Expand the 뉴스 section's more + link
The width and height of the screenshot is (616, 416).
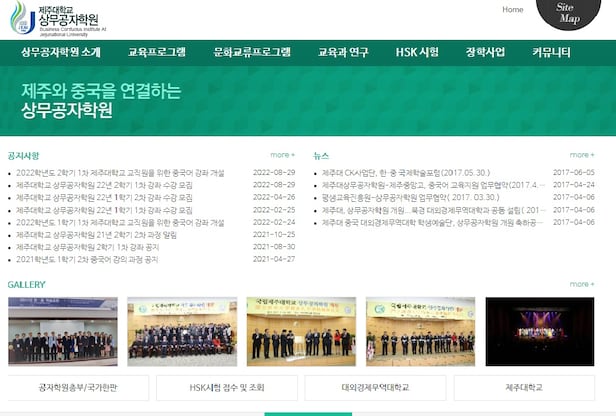(582, 155)
